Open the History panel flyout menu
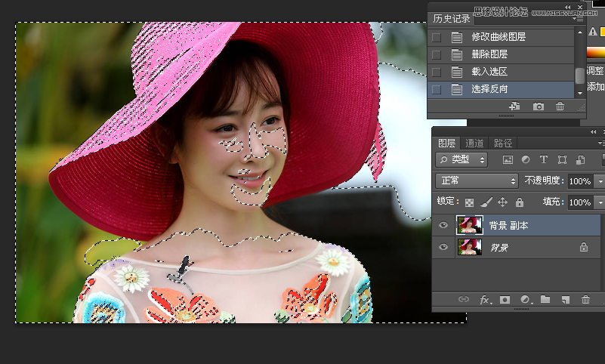This screenshot has width=605, height=364. [579, 19]
